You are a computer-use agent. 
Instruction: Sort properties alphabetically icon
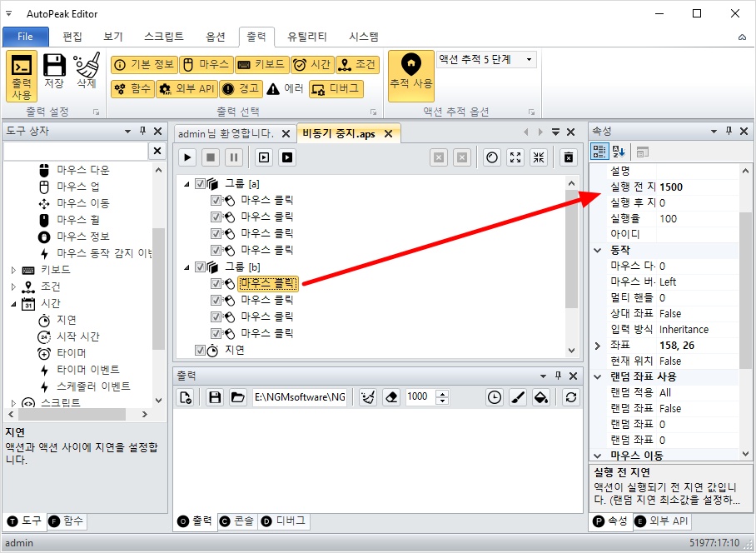pos(619,152)
